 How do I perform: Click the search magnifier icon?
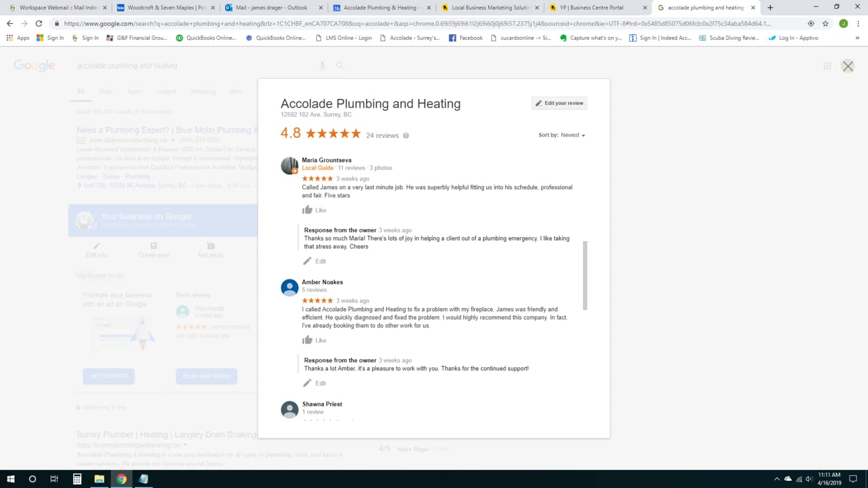[340, 66]
